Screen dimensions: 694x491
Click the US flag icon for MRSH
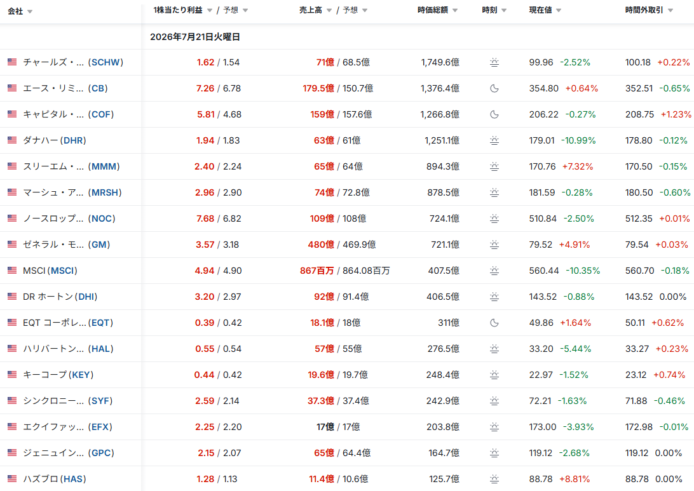[x=12, y=192]
